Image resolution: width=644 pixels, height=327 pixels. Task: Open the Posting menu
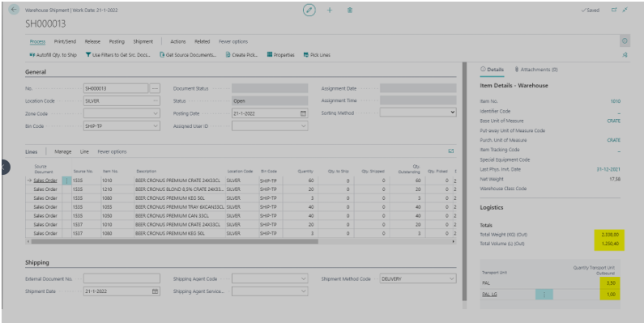(x=117, y=40)
